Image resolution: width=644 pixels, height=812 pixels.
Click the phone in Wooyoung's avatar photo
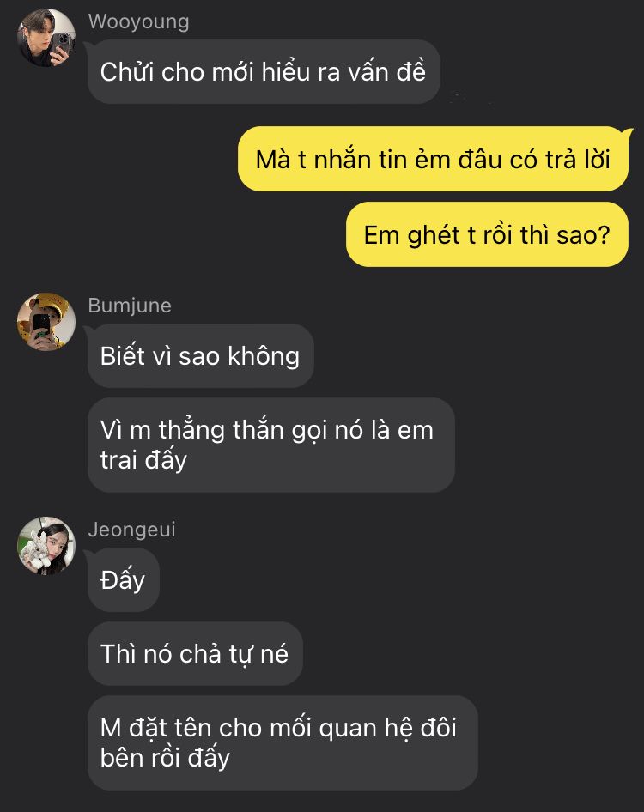click(x=61, y=44)
